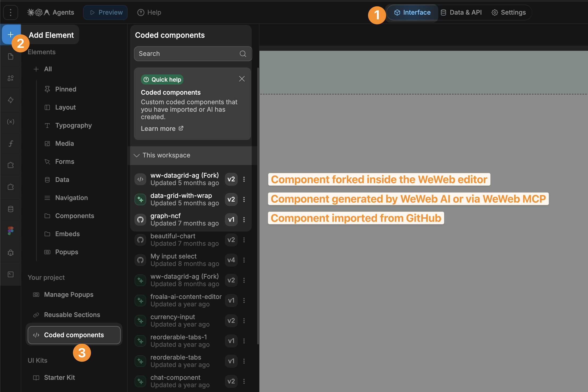Open options menu for graph-ncf
This screenshot has height=392, width=588.
[x=244, y=220]
